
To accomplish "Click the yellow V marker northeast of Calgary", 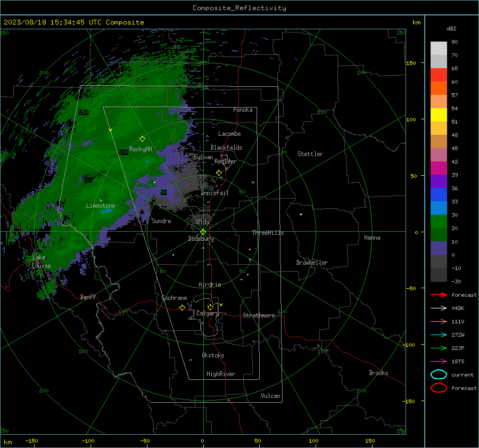I will pyautogui.click(x=221, y=305).
